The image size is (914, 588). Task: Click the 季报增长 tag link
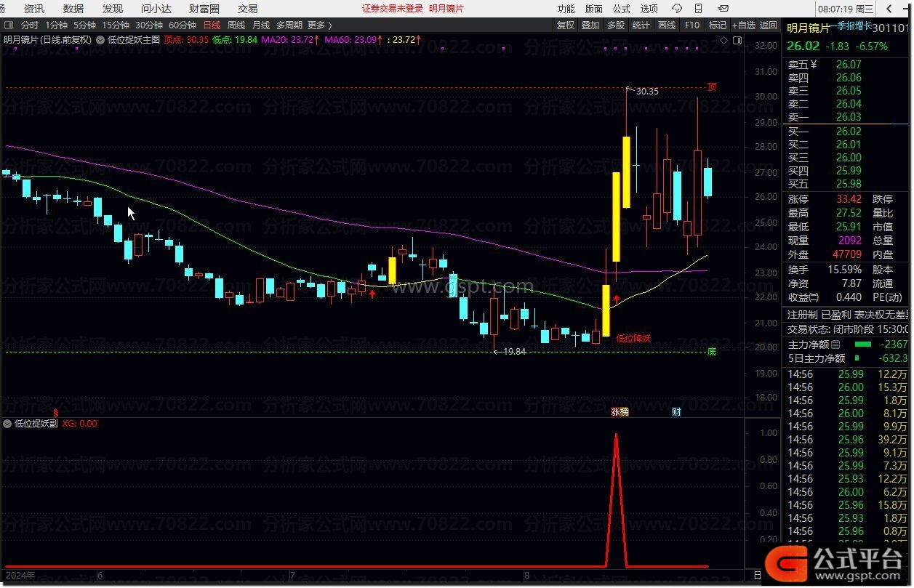point(853,25)
